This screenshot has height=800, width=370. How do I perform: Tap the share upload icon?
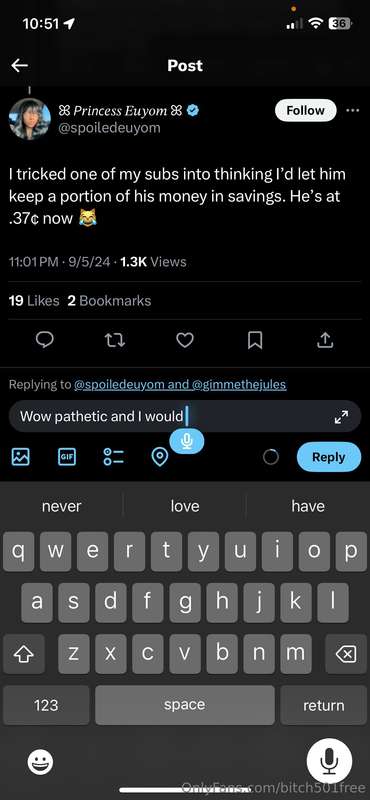pyautogui.click(x=325, y=340)
